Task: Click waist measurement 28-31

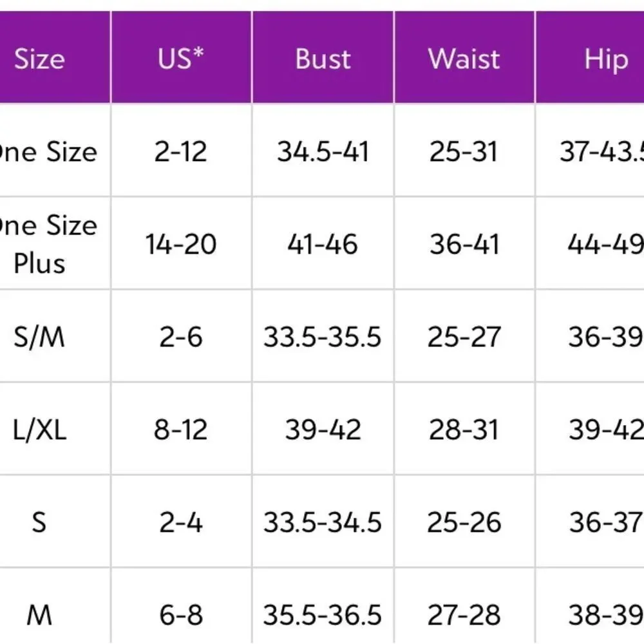Action: pyautogui.click(x=464, y=430)
